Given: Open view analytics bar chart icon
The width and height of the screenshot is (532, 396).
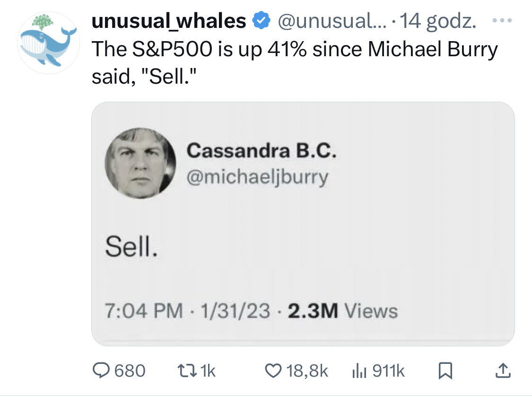Looking at the screenshot, I should coord(359,370).
